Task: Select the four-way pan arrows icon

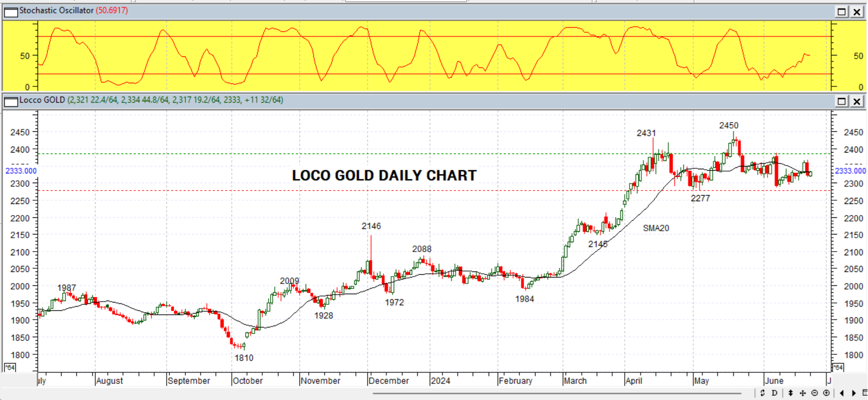Action: click(802, 393)
